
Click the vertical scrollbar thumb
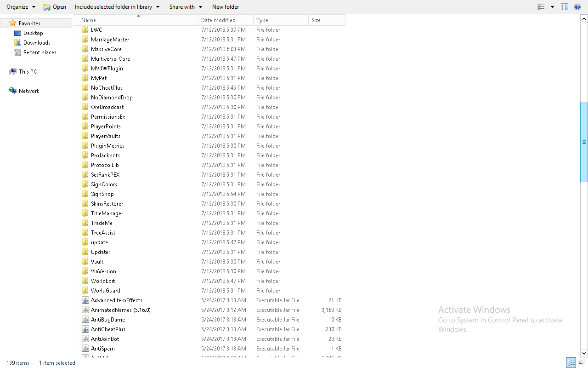[x=584, y=142]
